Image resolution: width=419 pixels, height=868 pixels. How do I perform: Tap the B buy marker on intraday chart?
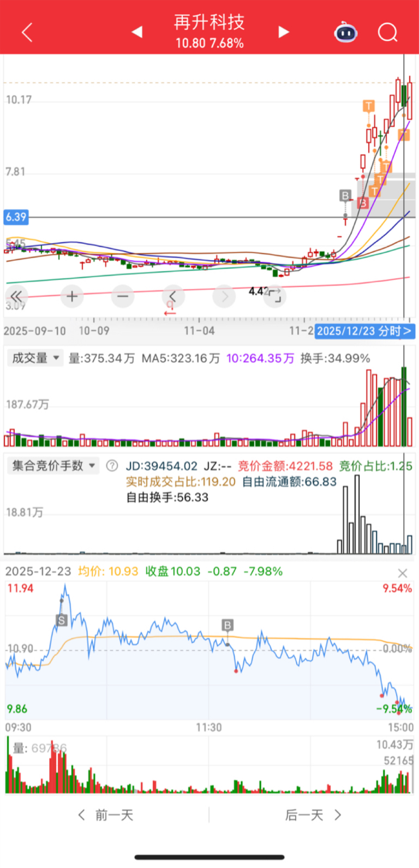pos(228,625)
